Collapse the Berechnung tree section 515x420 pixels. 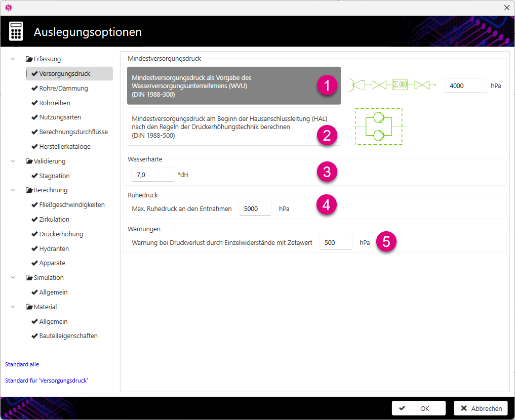pos(13,190)
